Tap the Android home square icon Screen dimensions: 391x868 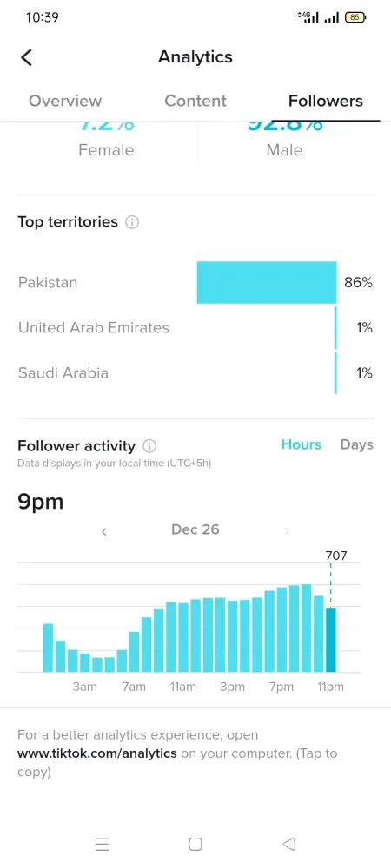[x=195, y=844]
